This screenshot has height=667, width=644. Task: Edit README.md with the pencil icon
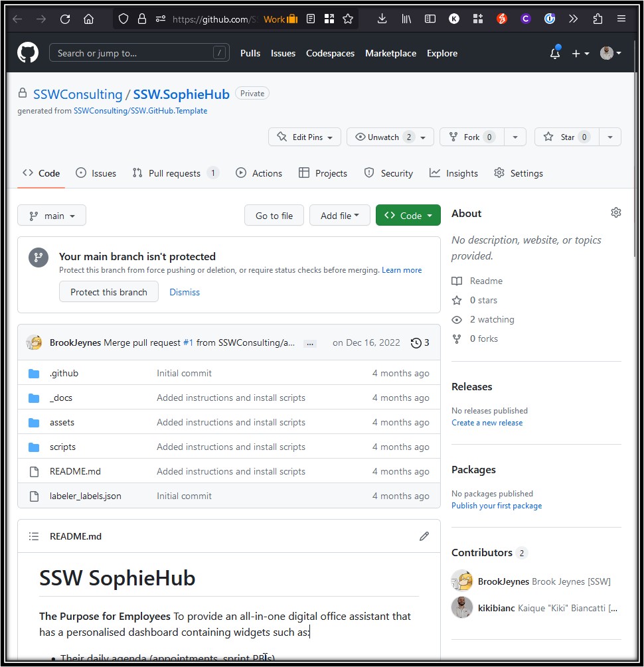click(x=424, y=536)
